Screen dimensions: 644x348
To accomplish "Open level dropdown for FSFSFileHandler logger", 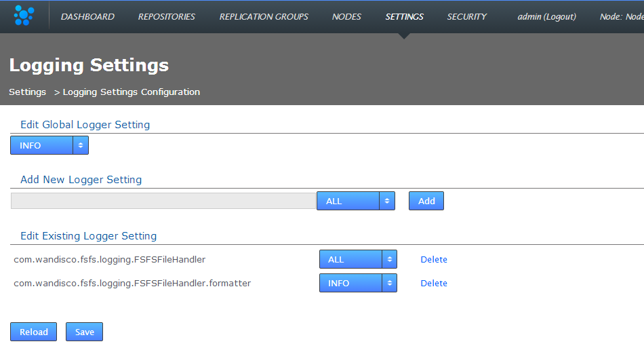I will coord(358,259).
